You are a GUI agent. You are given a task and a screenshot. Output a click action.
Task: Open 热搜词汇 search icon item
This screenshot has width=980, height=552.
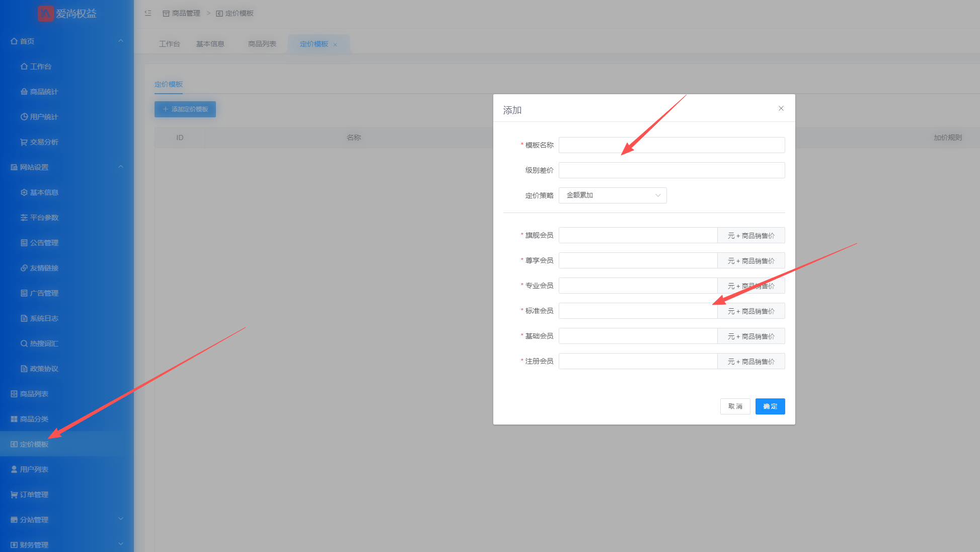coord(24,343)
